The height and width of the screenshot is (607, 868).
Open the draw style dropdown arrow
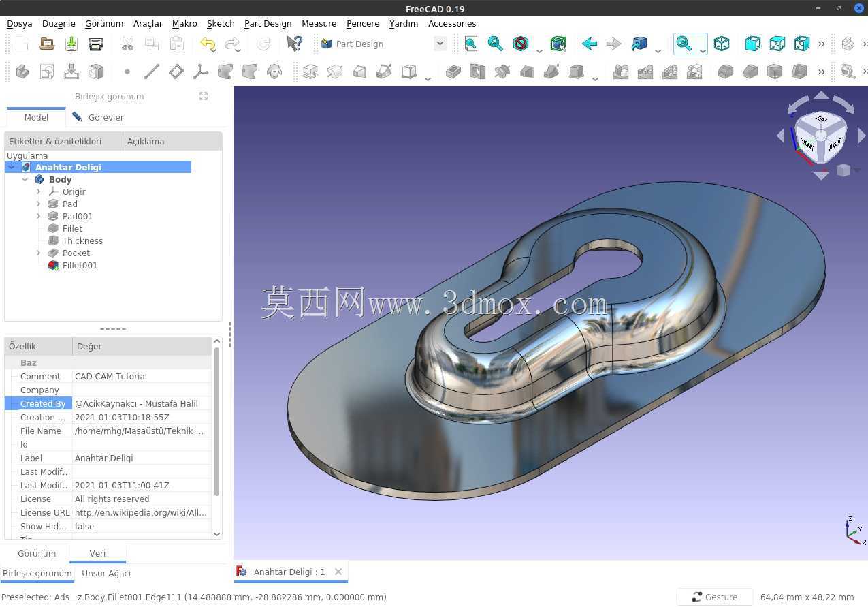point(539,50)
